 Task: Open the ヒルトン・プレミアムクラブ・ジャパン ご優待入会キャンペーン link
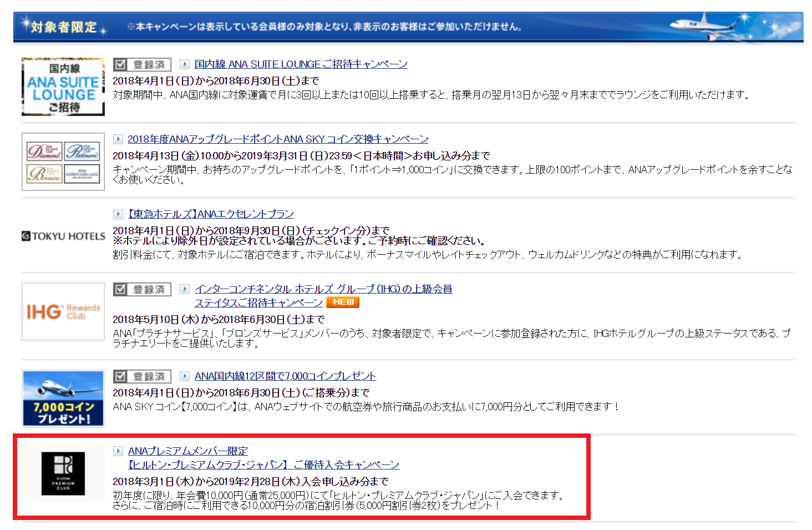(x=263, y=465)
